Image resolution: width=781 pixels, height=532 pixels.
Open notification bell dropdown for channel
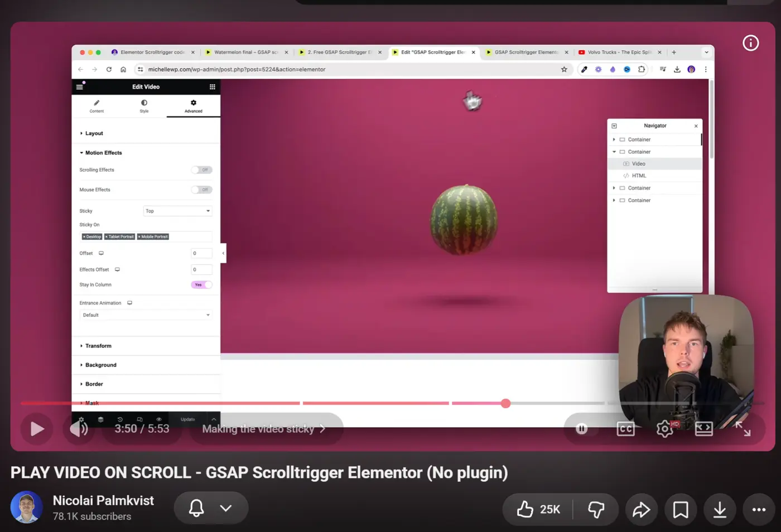[x=211, y=508]
